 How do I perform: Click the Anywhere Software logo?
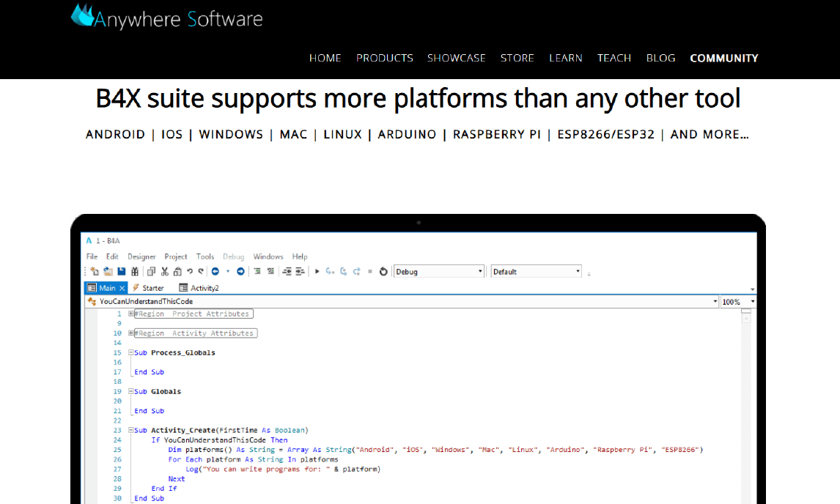point(166,17)
